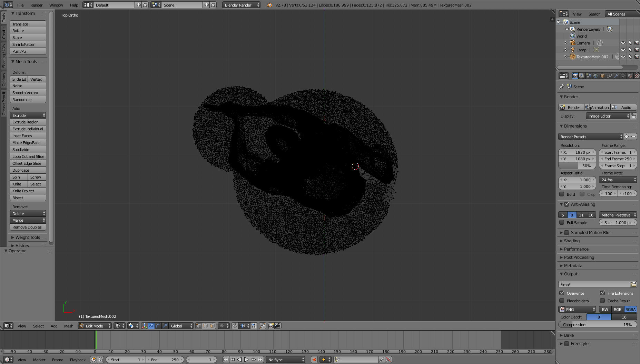Select anti-aliasing samples 16
This screenshot has height=364, width=640.
coord(591,215)
